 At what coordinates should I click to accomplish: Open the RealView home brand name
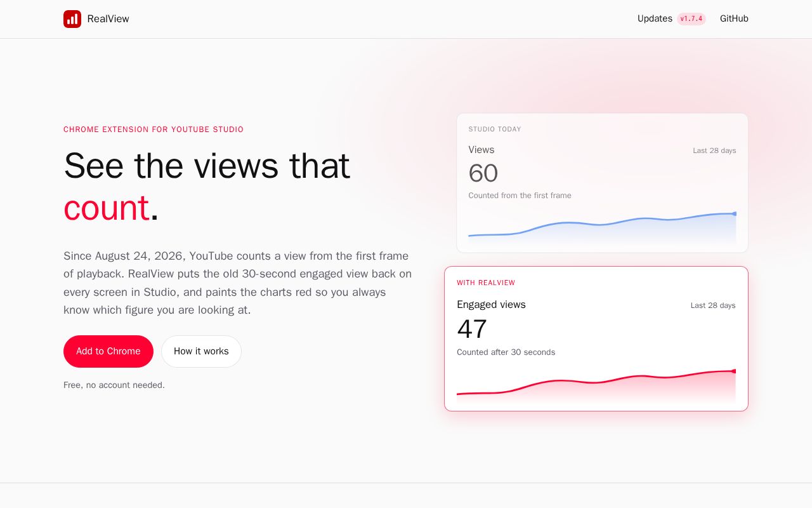108,19
